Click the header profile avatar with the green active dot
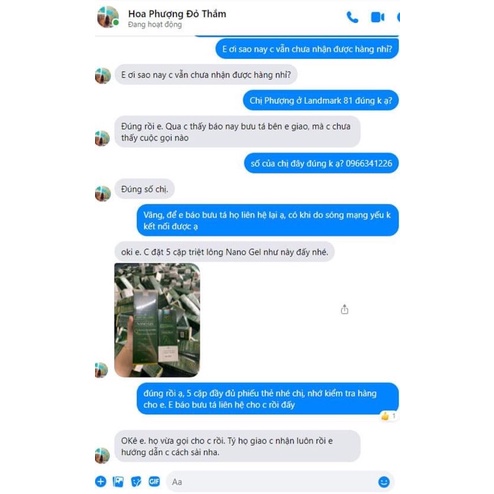The width and height of the screenshot is (494, 494). [108, 17]
